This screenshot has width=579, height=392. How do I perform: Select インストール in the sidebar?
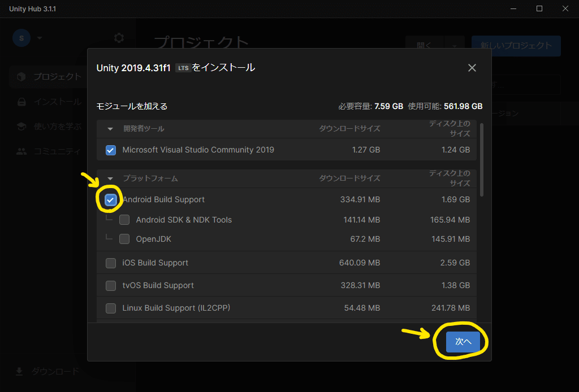49,102
